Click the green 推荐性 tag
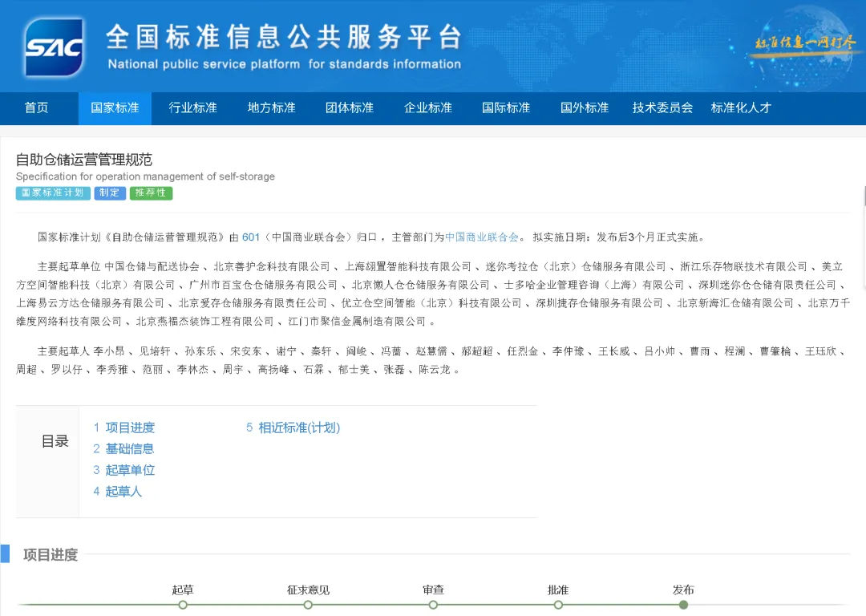866x616 pixels. click(151, 192)
